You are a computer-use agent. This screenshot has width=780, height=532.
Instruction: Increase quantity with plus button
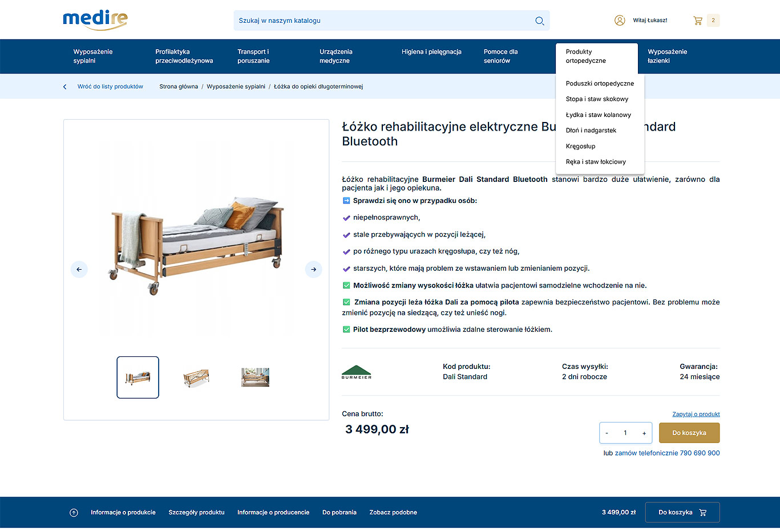coord(644,433)
